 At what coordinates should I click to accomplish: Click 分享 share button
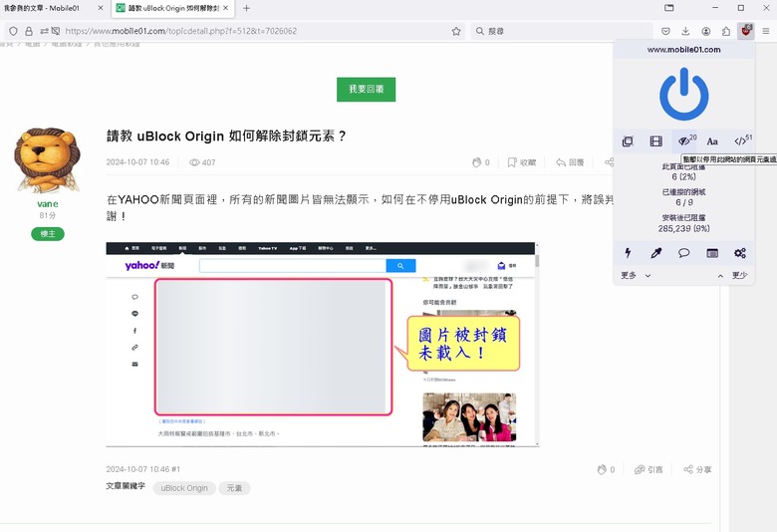coord(697,469)
